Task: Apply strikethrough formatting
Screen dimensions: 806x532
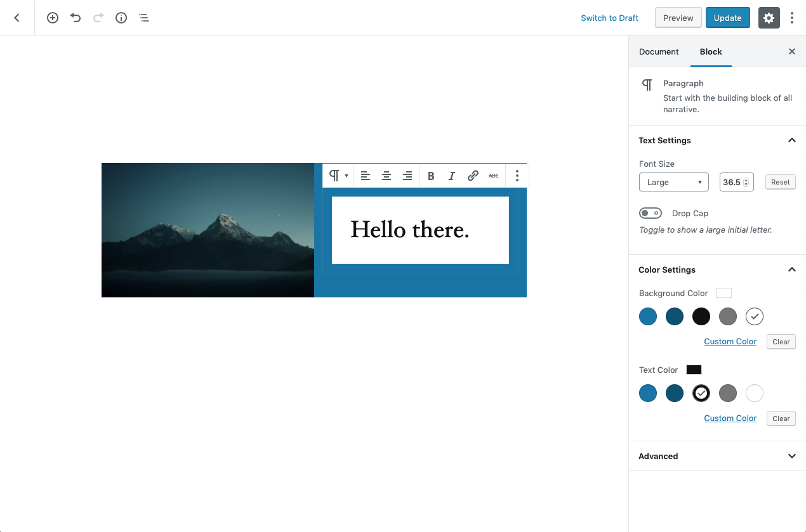Action: pos(494,176)
